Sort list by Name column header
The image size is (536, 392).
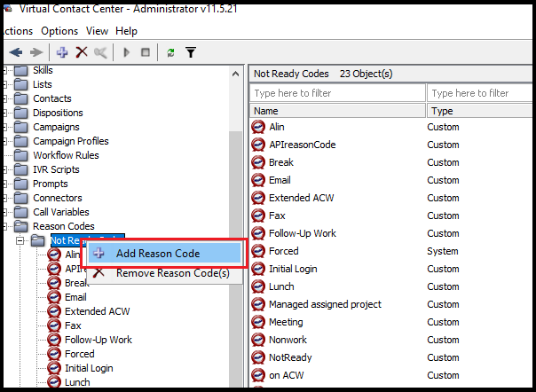click(337, 111)
